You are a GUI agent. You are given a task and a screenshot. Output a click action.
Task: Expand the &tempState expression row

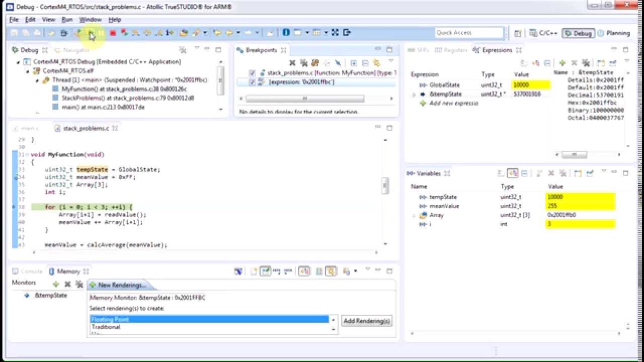click(414, 94)
